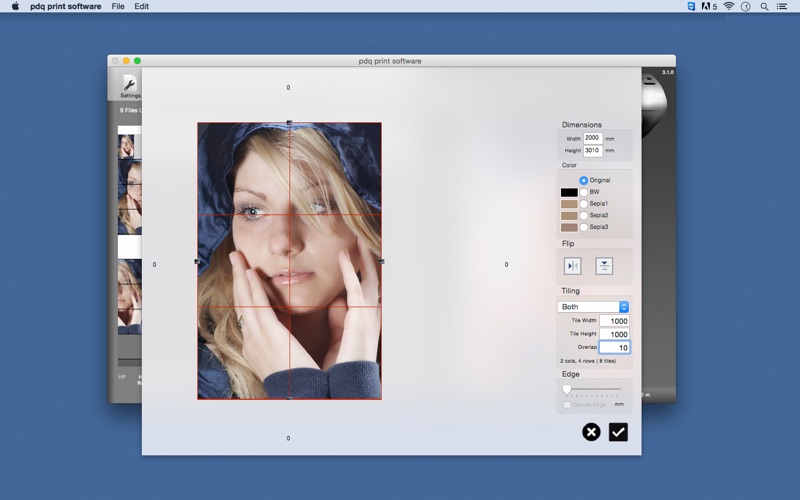Image resolution: width=800 pixels, height=500 pixels.
Task: Open the File menu
Action: coord(118,6)
